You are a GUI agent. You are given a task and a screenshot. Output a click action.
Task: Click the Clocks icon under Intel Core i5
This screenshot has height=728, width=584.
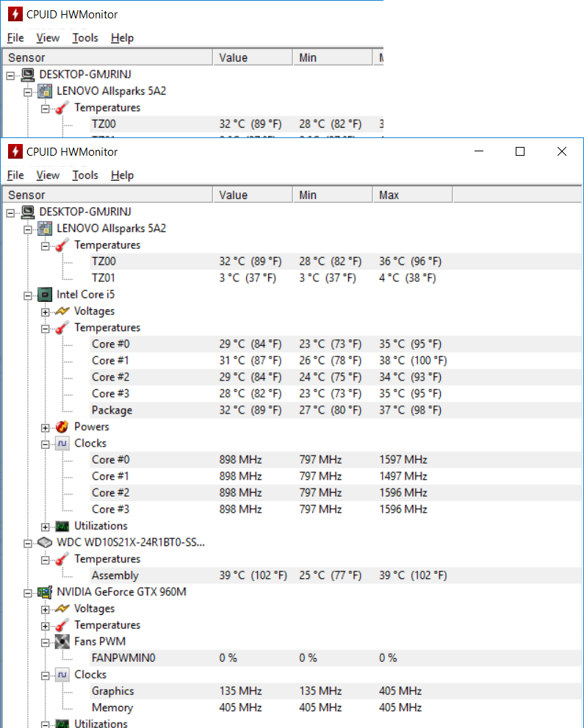(x=62, y=443)
